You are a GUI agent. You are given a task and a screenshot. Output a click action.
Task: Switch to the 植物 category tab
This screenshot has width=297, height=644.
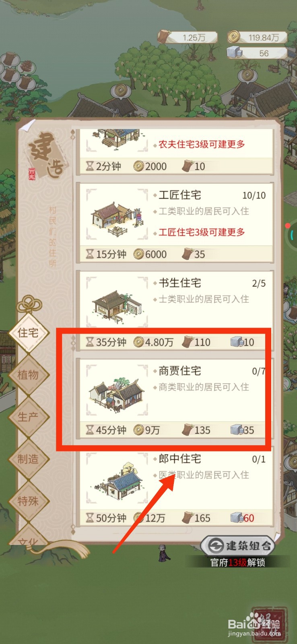pos(28,375)
